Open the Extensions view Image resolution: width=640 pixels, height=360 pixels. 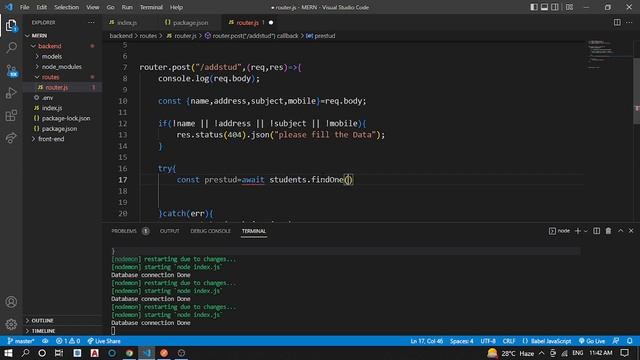[11, 116]
